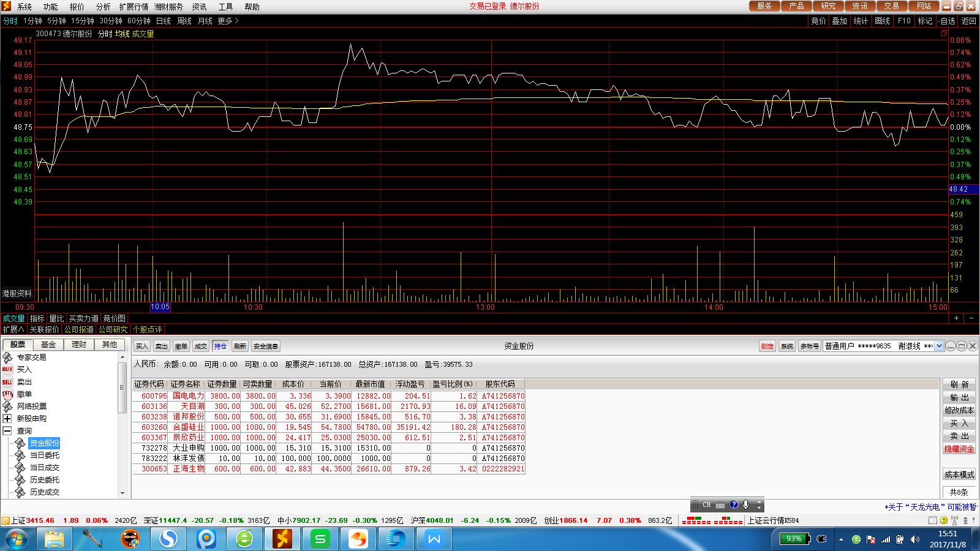Click the antenna signal status bar icon
Image resolution: width=980 pixels, height=551 pixels.
[955, 520]
